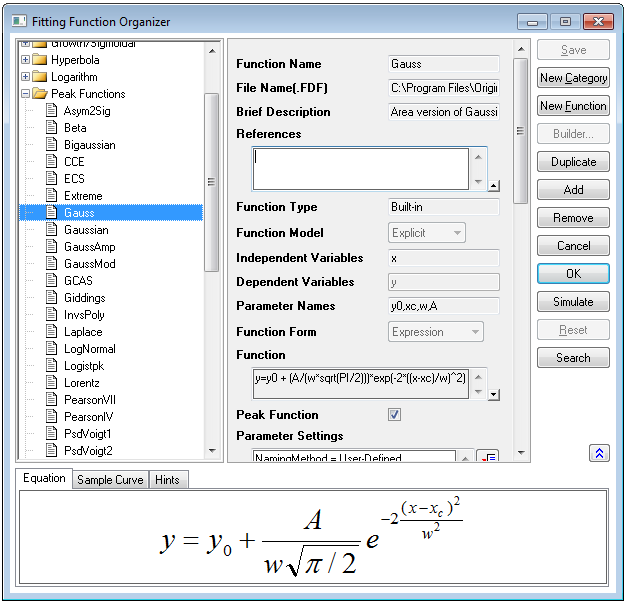Click the open Peak Functions folder icon

pos(40,93)
